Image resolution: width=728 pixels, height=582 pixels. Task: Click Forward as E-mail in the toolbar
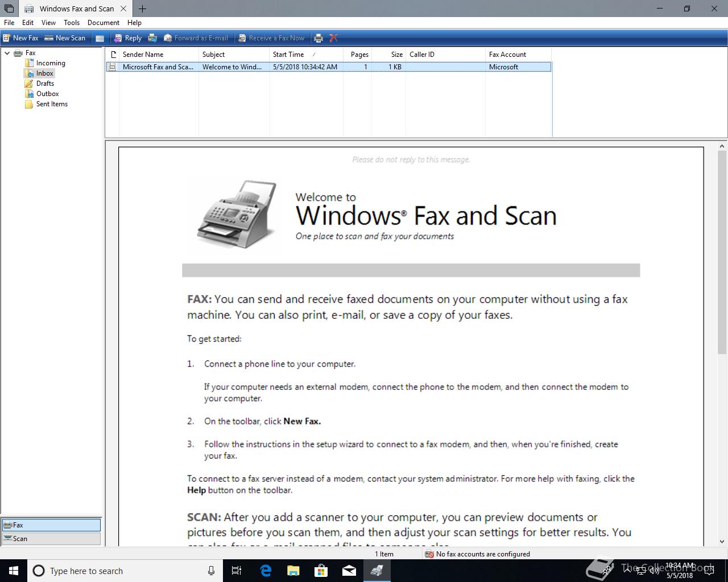tap(196, 38)
